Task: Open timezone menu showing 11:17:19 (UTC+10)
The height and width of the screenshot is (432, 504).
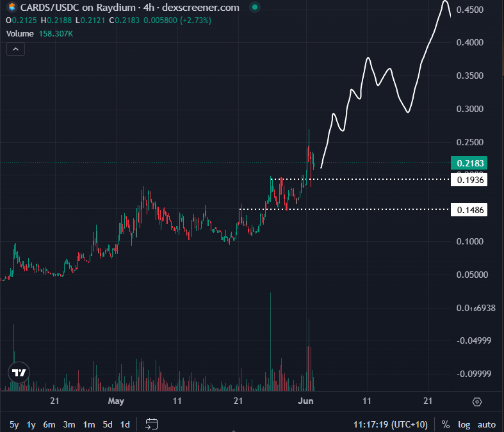Action: [x=391, y=424]
